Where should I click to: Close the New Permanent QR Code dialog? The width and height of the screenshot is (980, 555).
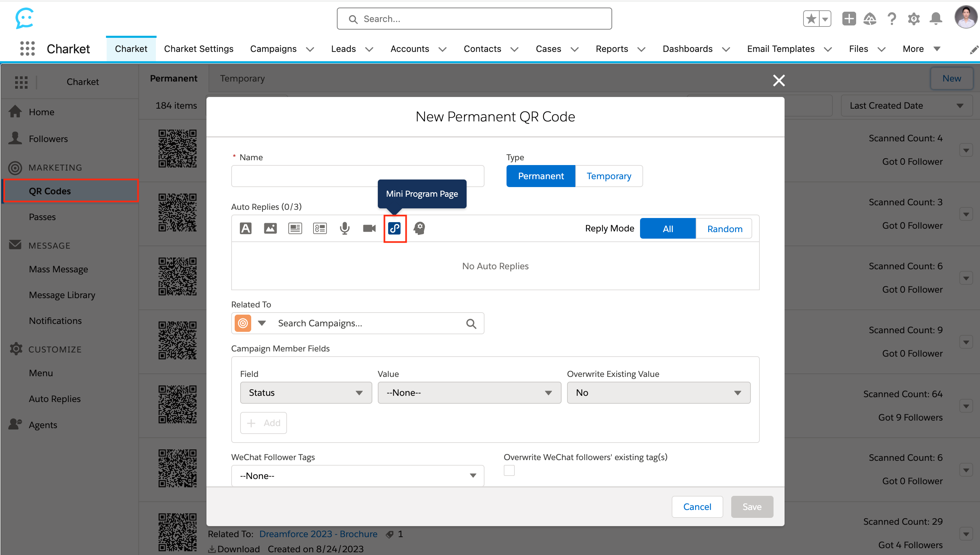pos(779,80)
